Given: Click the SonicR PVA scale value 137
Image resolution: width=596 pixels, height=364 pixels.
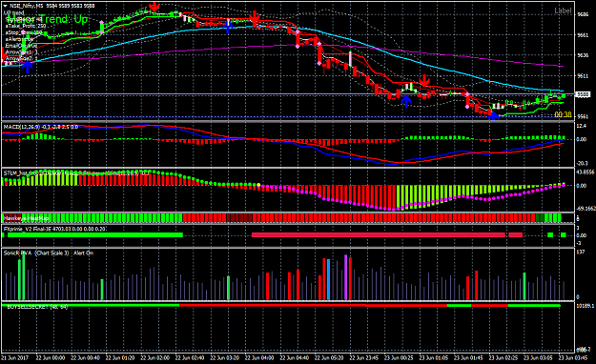Looking at the screenshot, I should (x=581, y=252).
